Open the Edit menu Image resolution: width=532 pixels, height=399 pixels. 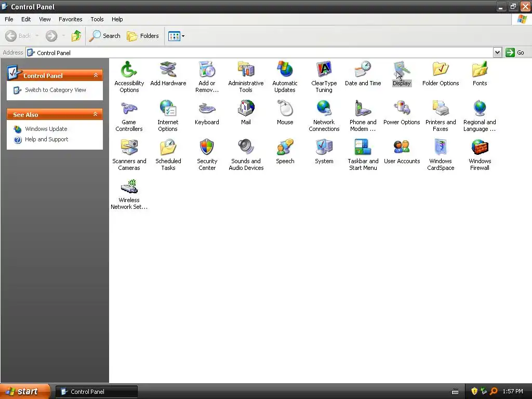pyautogui.click(x=26, y=19)
